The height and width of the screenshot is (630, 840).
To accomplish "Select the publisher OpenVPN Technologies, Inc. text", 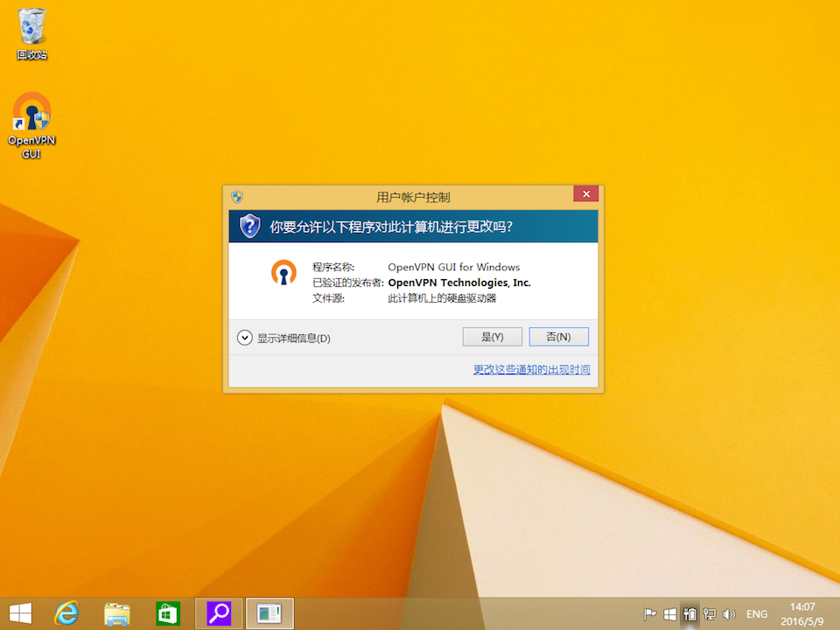I will point(459,283).
